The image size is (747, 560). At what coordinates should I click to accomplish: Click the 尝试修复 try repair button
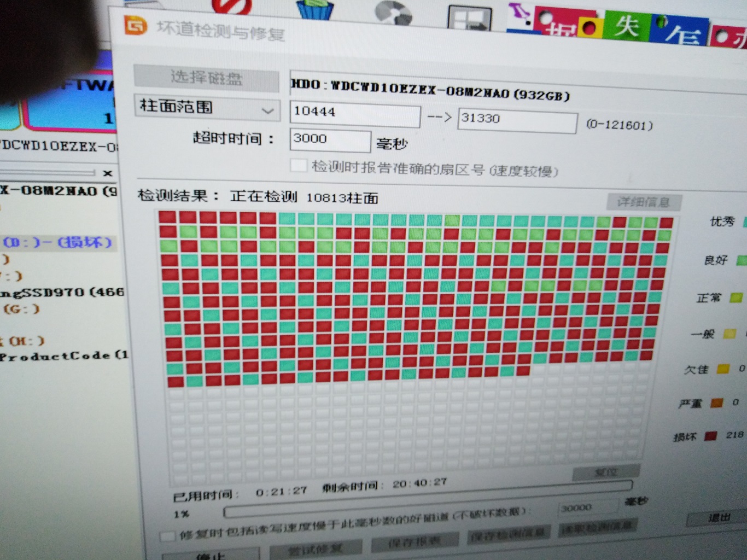tap(316, 548)
